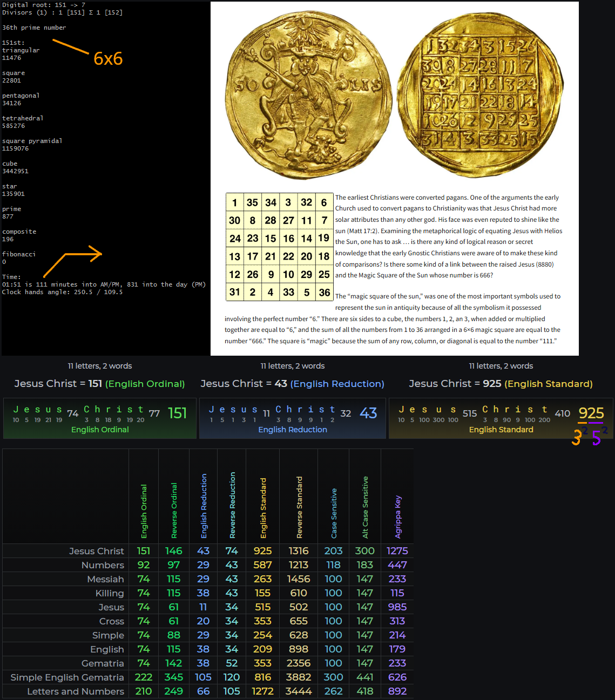The image size is (615, 700).
Task: Click the 1275 Agrippa Key cell
Action: coord(397,551)
